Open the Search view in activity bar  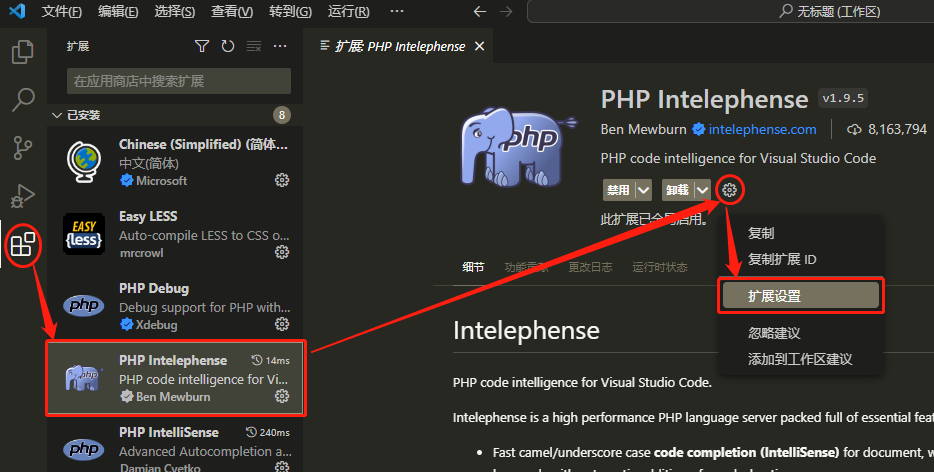(x=23, y=100)
